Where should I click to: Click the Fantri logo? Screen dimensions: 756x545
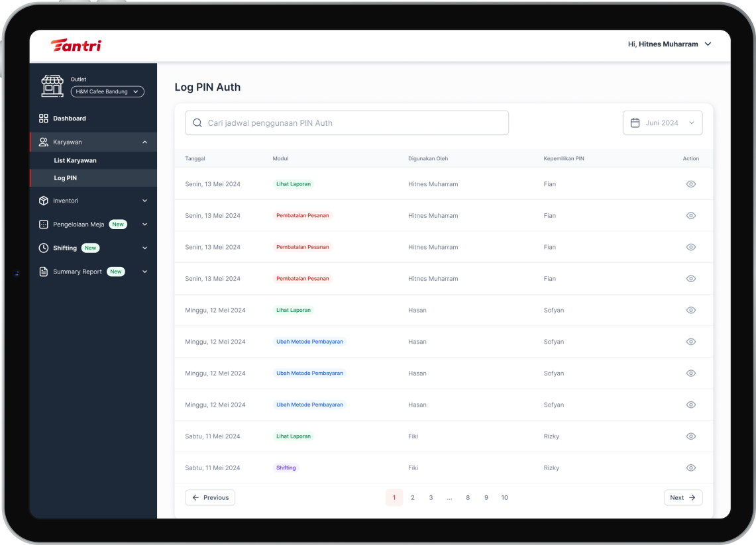[x=76, y=45]
